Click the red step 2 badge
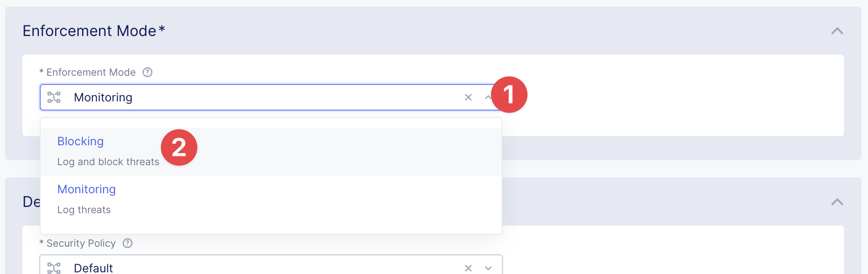Screen dimensions: 868x274 179,147
